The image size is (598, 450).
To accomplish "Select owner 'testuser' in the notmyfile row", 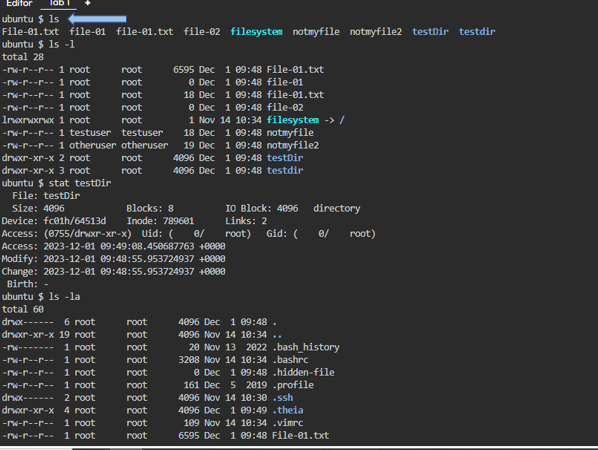I will [90, 133].
